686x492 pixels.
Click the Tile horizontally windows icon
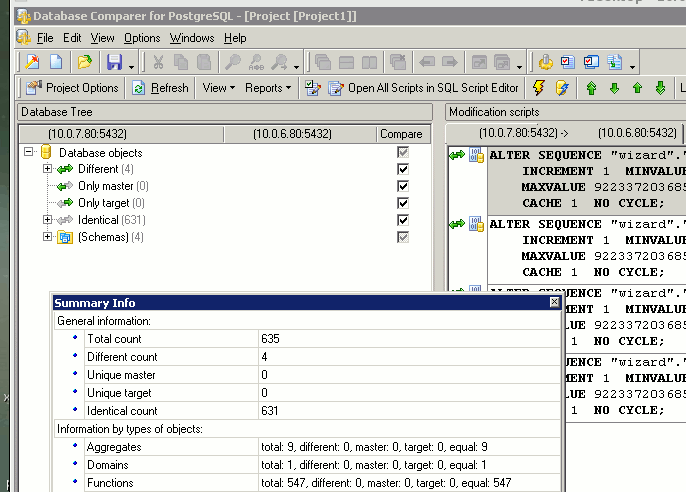[x=346, y=62]
